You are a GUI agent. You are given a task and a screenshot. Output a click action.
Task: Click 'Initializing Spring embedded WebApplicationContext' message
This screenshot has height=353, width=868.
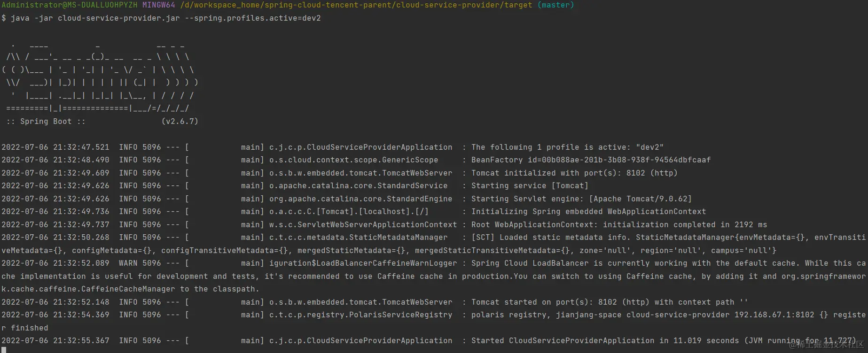(x=588, y=212)
